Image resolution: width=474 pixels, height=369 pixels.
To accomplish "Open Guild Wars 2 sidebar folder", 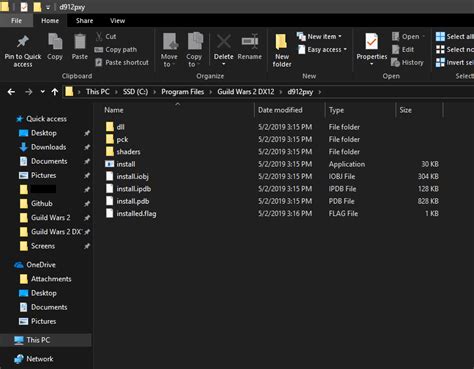I will [x=50, y=218].
